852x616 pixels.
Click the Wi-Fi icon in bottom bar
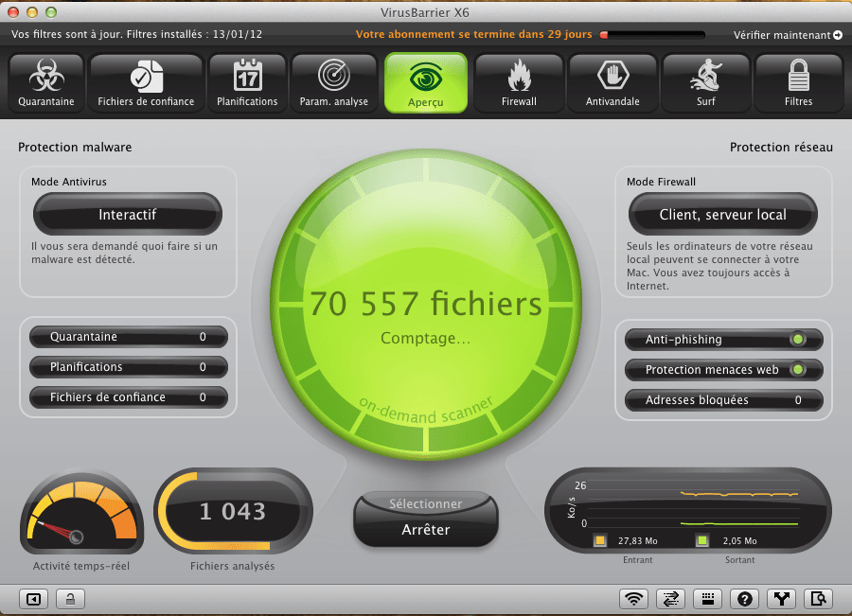[633, 598]
